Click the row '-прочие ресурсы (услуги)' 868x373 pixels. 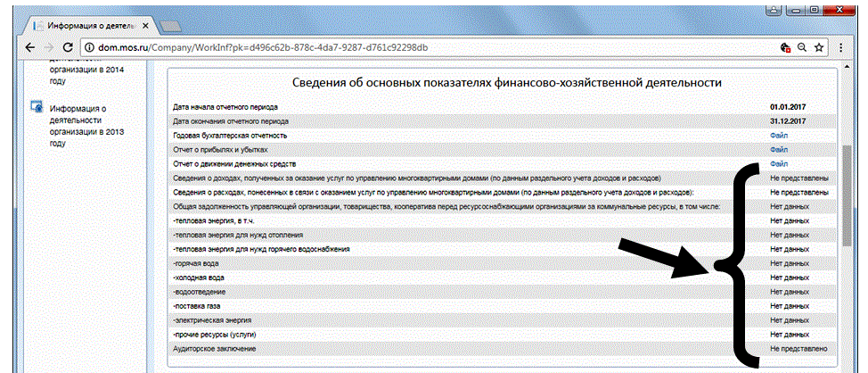(x=503, y=335)
